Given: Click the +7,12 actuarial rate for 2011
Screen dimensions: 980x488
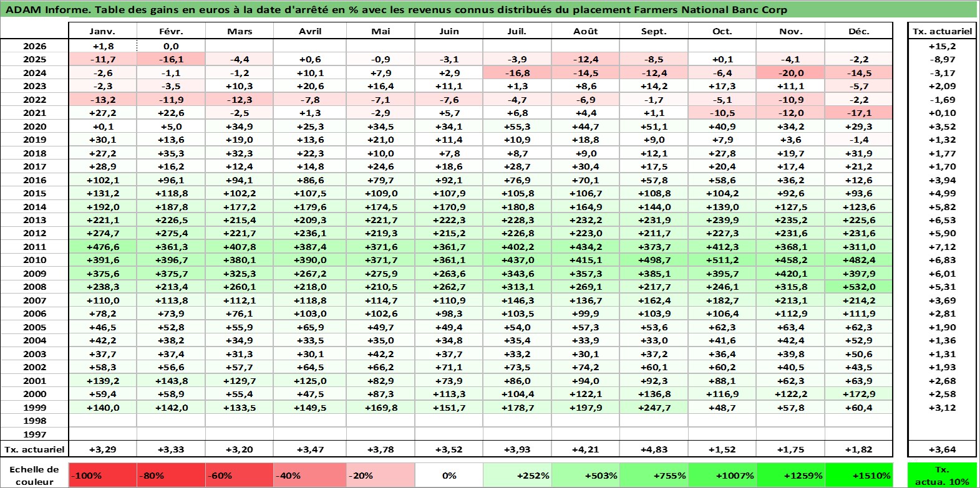Looking at the screenshot, I should tap(942, 247).
